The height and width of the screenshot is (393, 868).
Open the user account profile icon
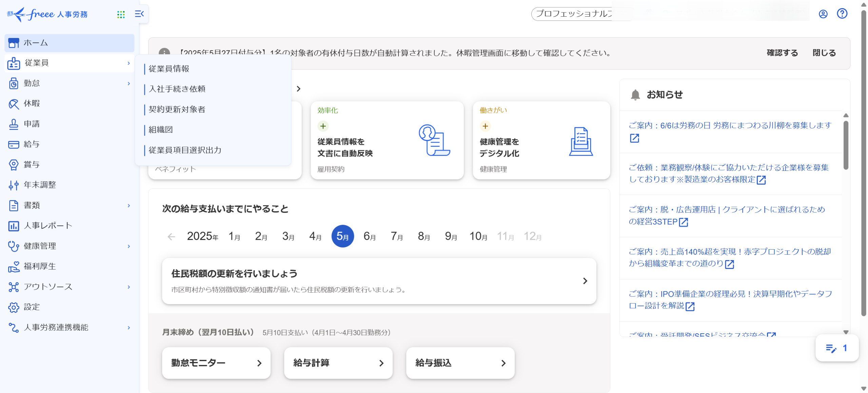click(823, 14)
